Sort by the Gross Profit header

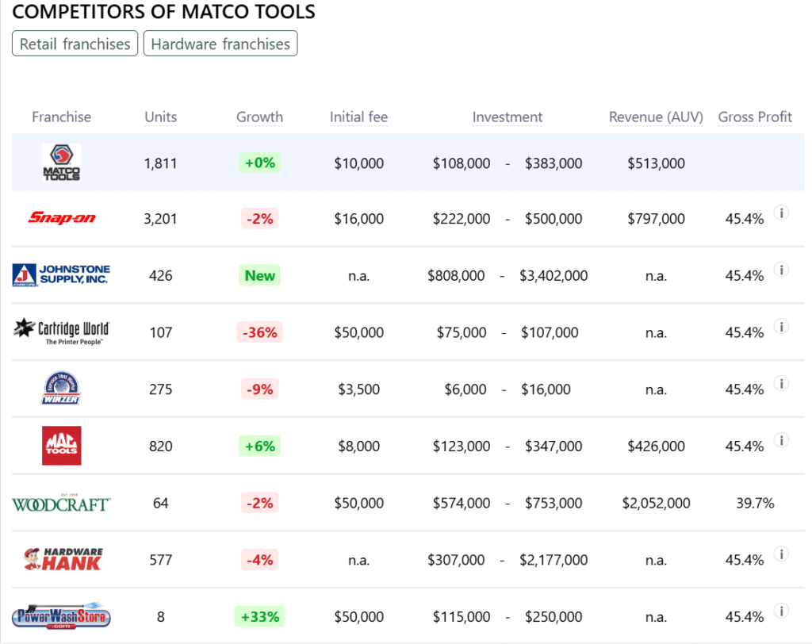pos(755,117)
